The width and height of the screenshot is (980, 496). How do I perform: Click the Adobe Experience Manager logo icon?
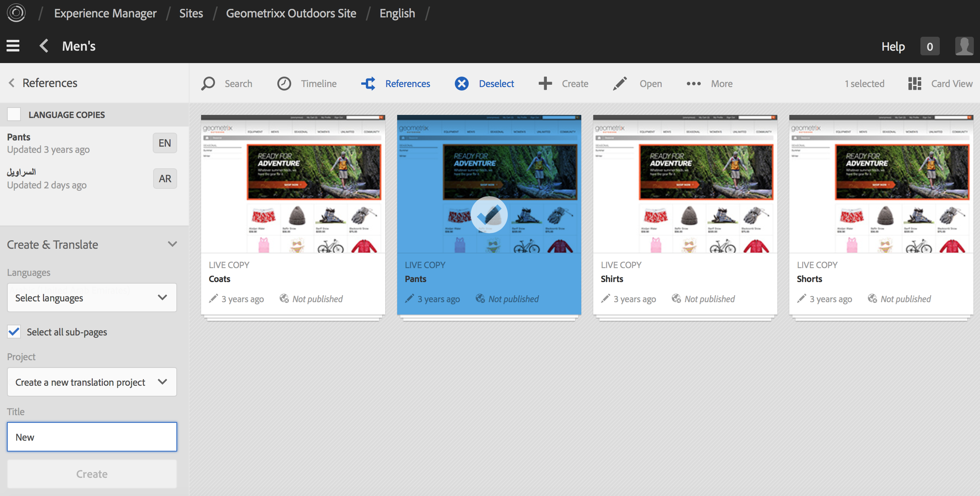pyautogui.click(x=16, y=13)
